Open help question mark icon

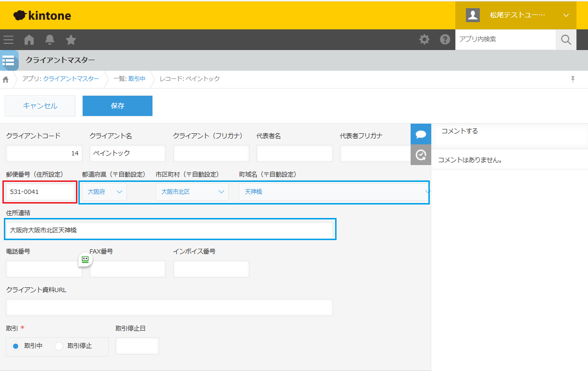pyautogui.click(x=445, y=39)
